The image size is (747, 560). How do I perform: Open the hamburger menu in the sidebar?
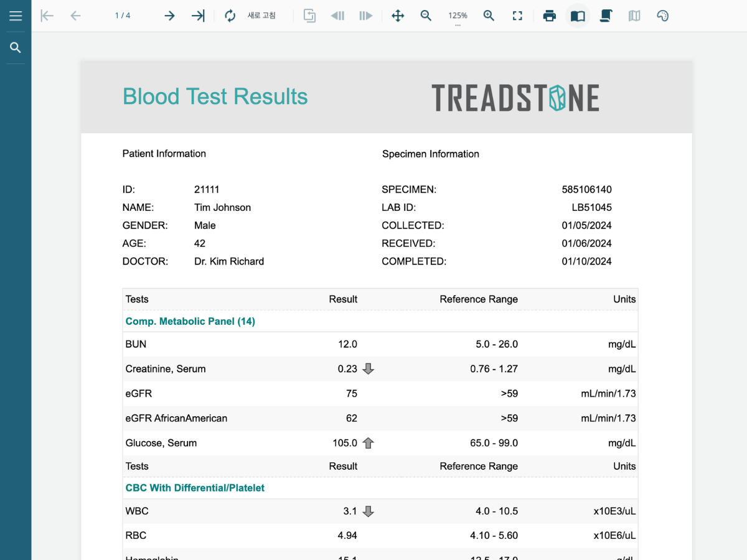click(x=16, y=16)
